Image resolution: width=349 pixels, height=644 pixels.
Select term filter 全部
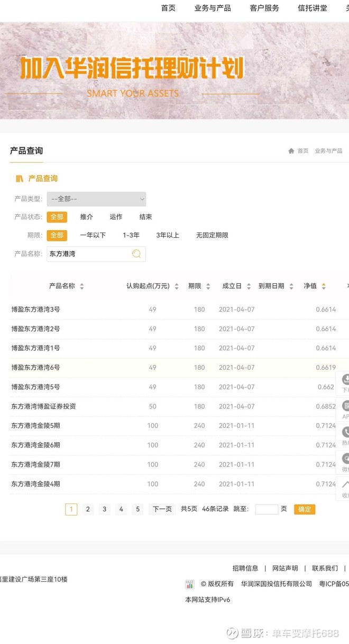pos(57,236)
